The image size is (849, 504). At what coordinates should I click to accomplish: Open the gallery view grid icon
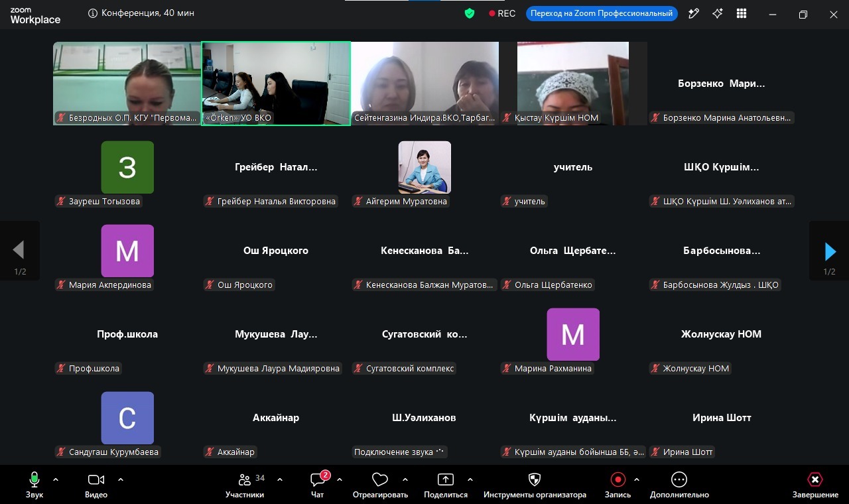click(742, 13)
